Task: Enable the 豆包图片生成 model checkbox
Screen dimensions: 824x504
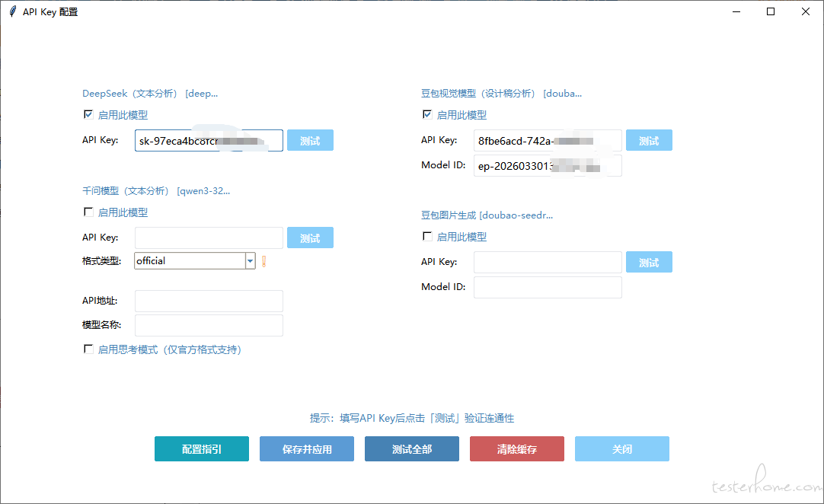Action: [427, 237]
